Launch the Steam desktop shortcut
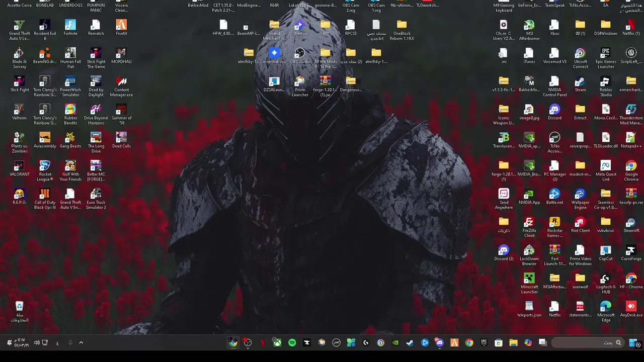This screenshot has width=644, height=362. point(580,84)
